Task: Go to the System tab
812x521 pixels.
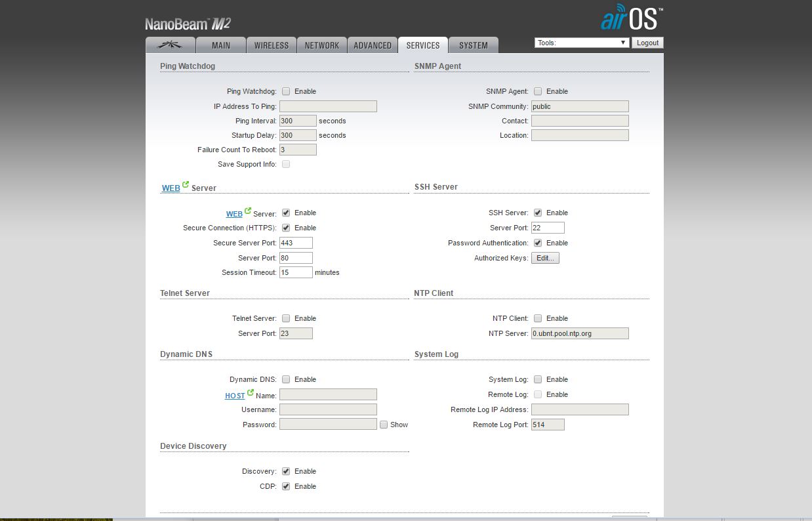Action: [x=473, y=45]
